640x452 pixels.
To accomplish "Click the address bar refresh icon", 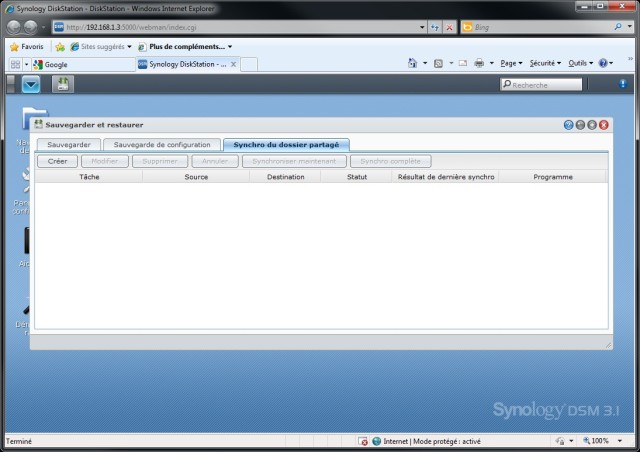I will click(x=435, y=27).
